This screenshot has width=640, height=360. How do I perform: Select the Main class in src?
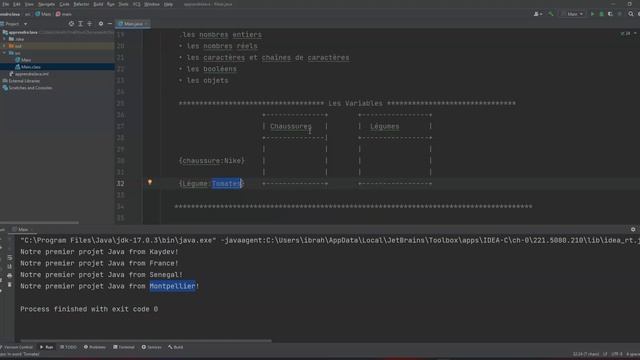23,60
